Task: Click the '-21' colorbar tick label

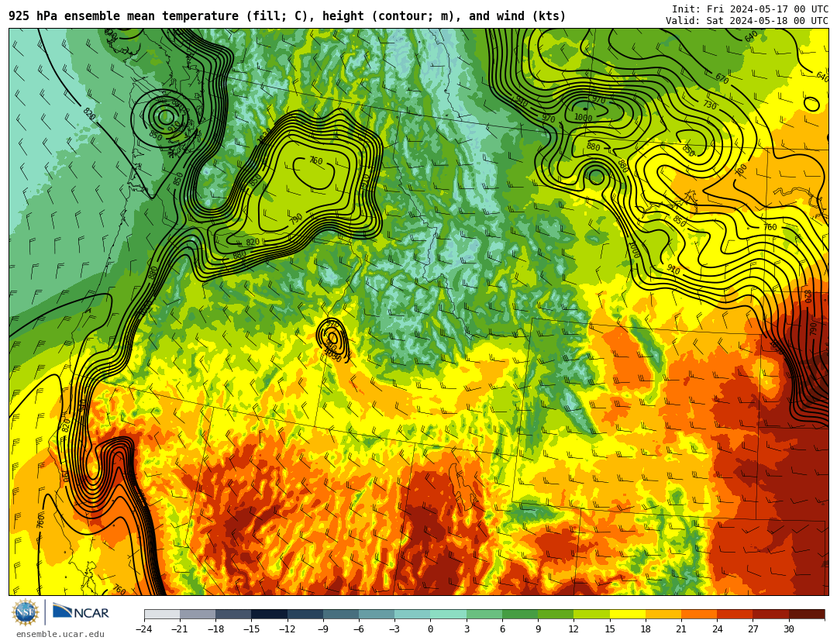Action: [180, 629]
